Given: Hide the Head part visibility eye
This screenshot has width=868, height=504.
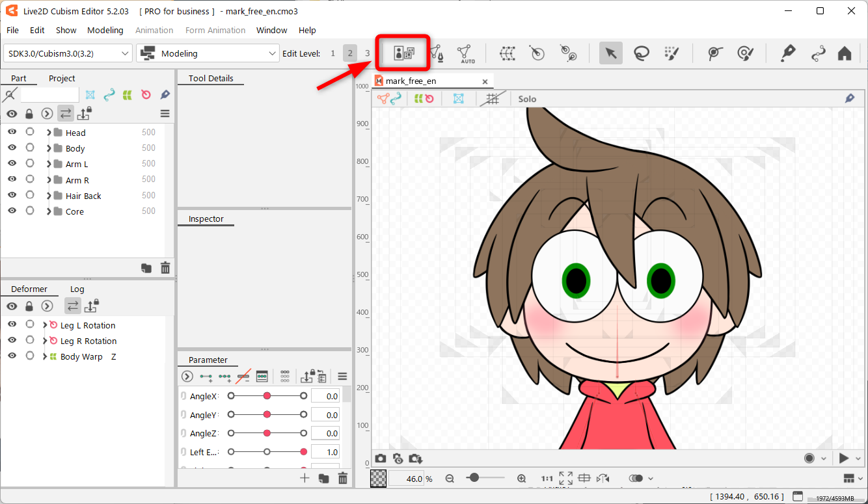Looking at the screenshot, I should pyautogui.click(x=12, y=132).
